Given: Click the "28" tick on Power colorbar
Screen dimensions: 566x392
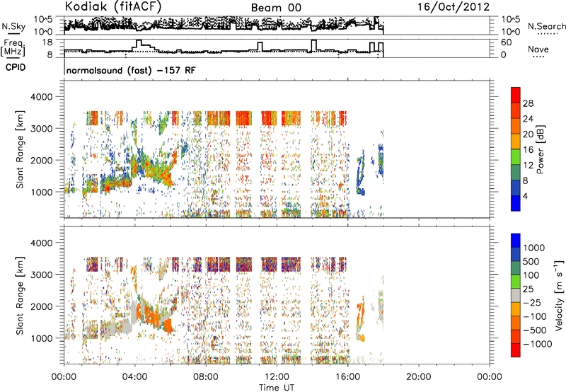Looking at the screenshot, I should point(528,103).
